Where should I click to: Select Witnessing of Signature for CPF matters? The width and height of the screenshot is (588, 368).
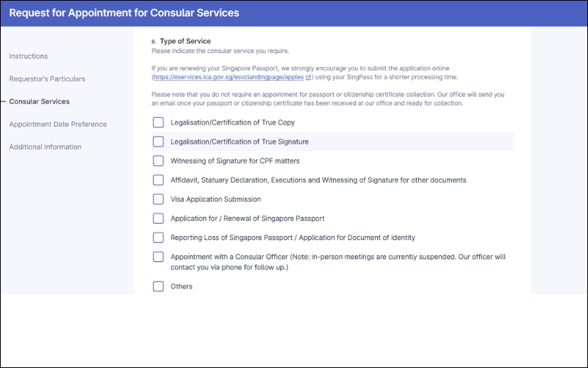(x=158, y=160)
